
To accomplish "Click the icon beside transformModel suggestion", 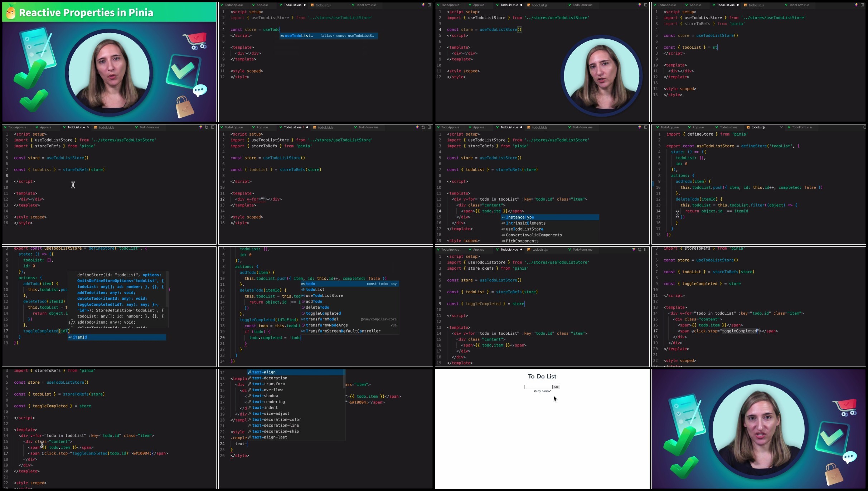I will (303, 319).
